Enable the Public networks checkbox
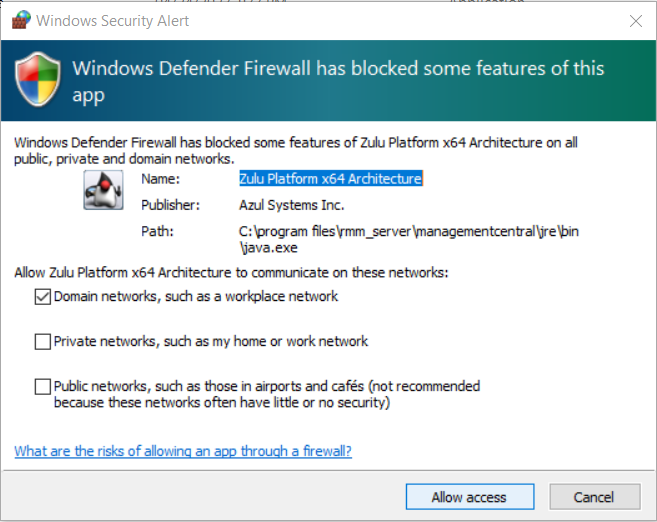 tap(42, 386)
